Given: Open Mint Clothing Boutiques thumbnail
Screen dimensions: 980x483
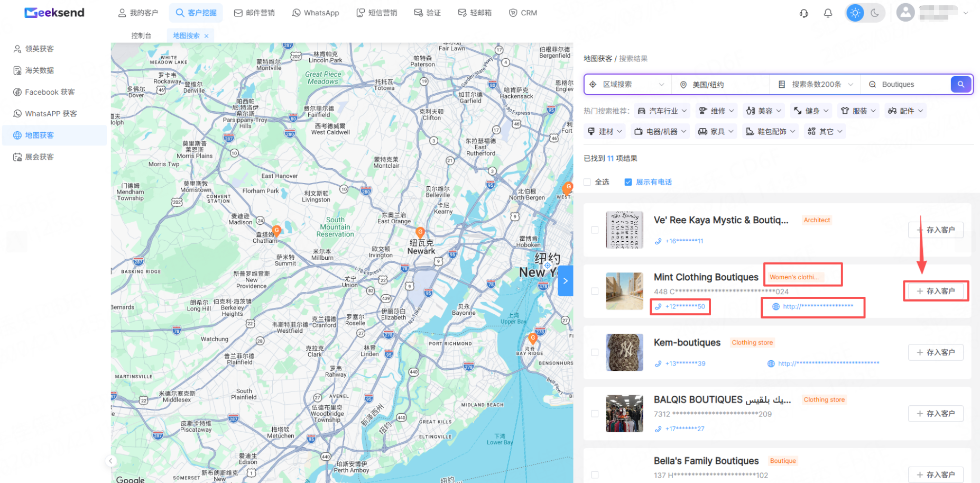Looking at the screenshot, I should pyautogui.click(x=625, y=291).
